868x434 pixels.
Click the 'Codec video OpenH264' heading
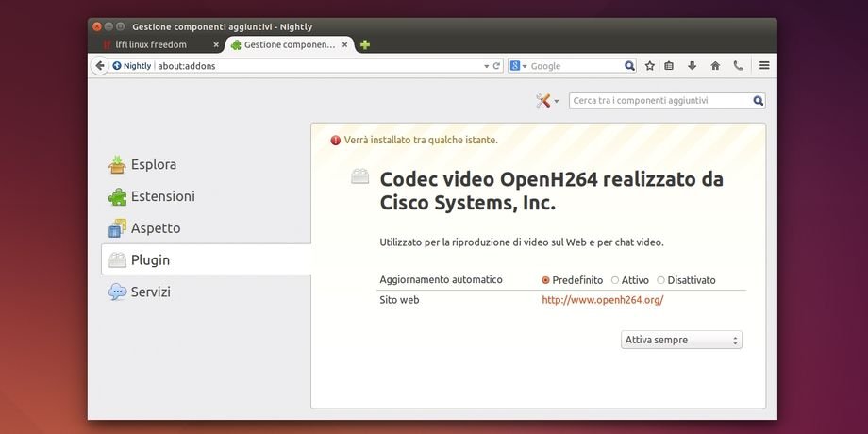[x=551, y=191]
